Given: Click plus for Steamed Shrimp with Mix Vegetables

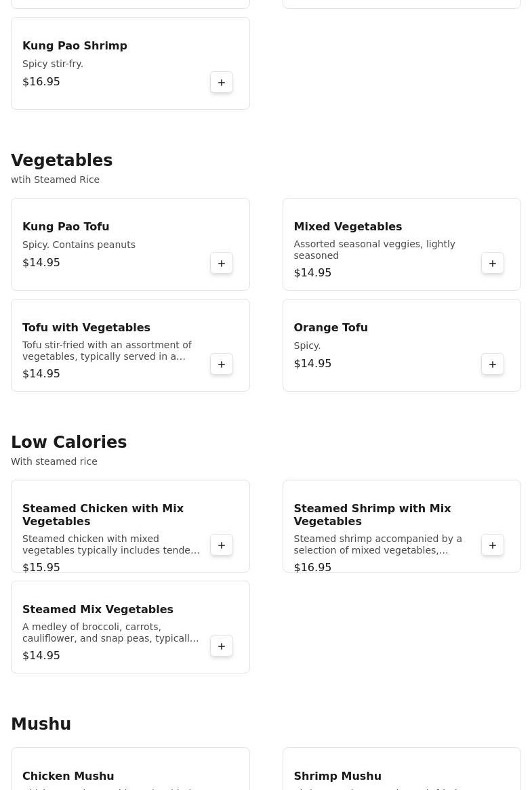Looking at the screenshot, I should point(493,545).
